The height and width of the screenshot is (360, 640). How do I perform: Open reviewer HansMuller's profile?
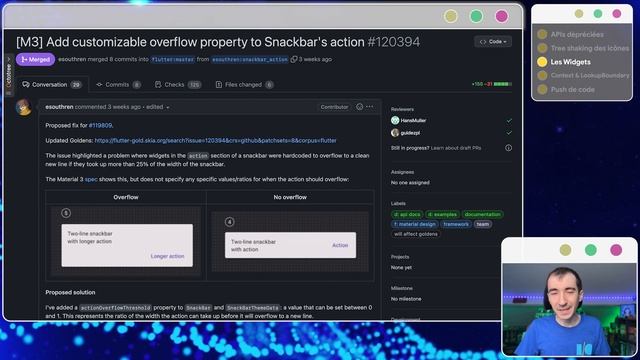(413, 120)
